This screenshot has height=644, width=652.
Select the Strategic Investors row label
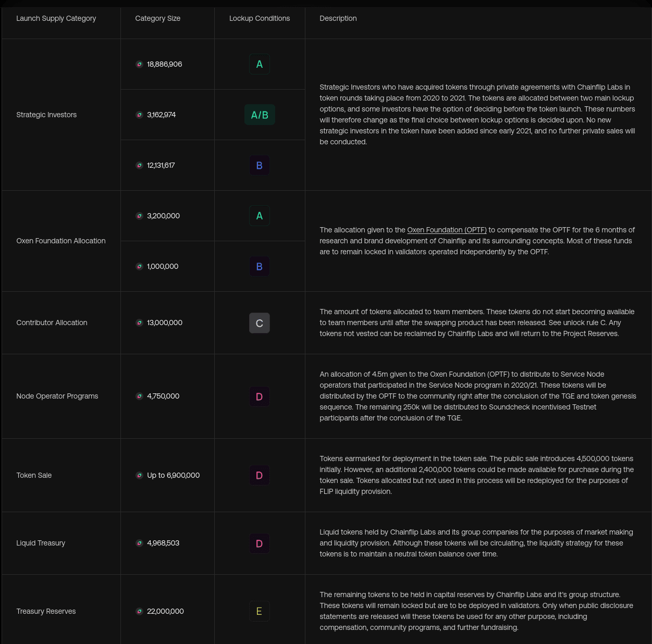46,115
